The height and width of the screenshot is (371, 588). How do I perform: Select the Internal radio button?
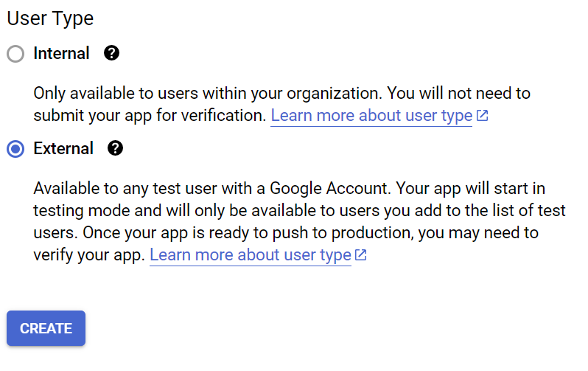click(x=15, y=54)
